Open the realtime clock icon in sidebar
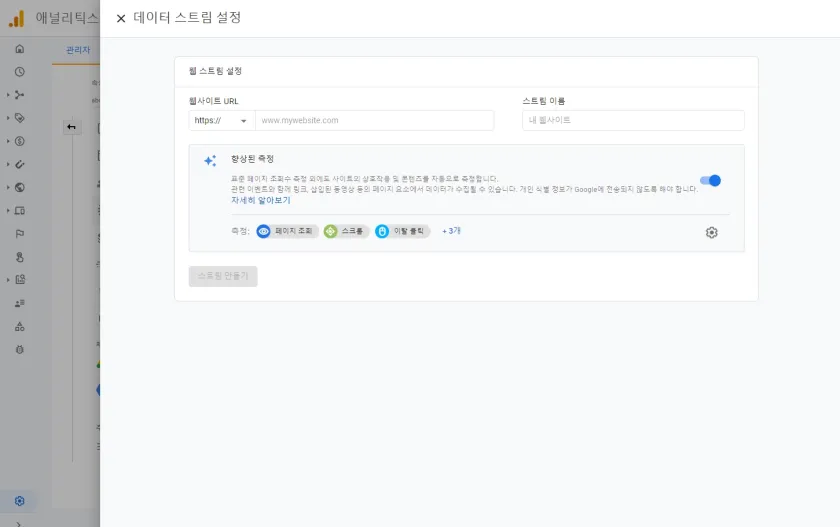 pos(20,72)
